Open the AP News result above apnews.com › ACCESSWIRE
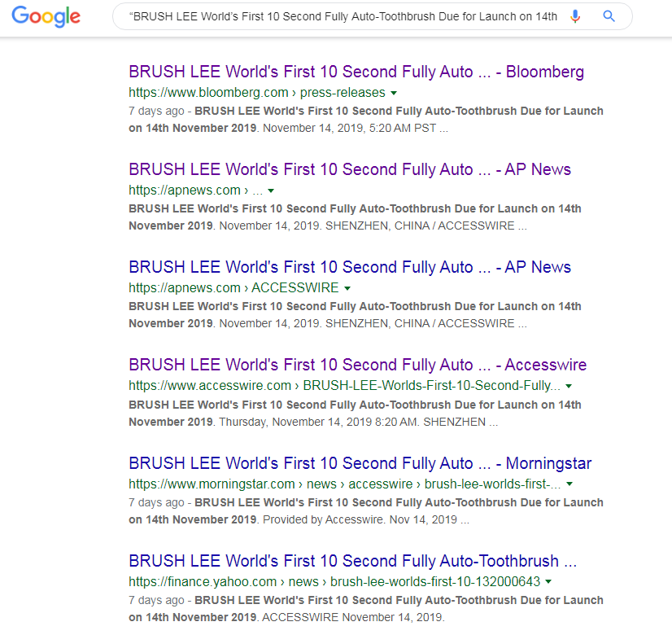Image resolution: width=672 pixels, height=635 pixels. (x=349, y=267)
